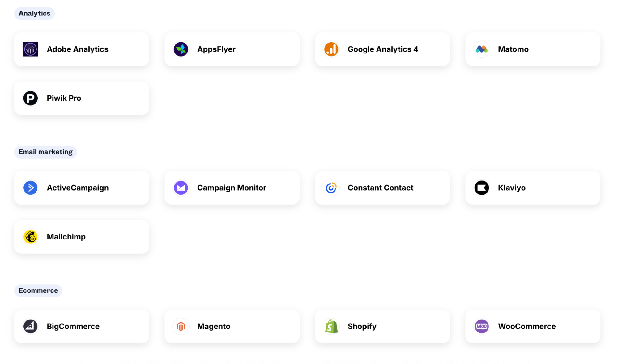618x364 pixels.
Task: Open the Adobe Analytics integration card
Action: click(81, 49)
